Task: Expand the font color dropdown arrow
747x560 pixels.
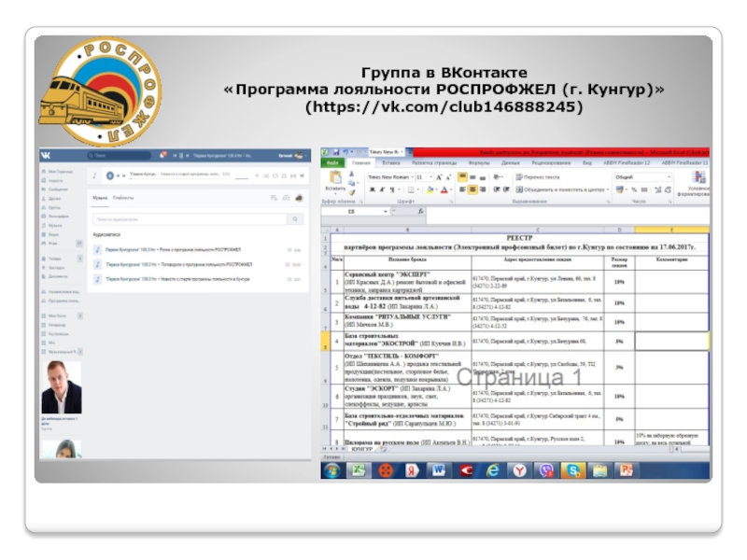Action: pos(450,190)
